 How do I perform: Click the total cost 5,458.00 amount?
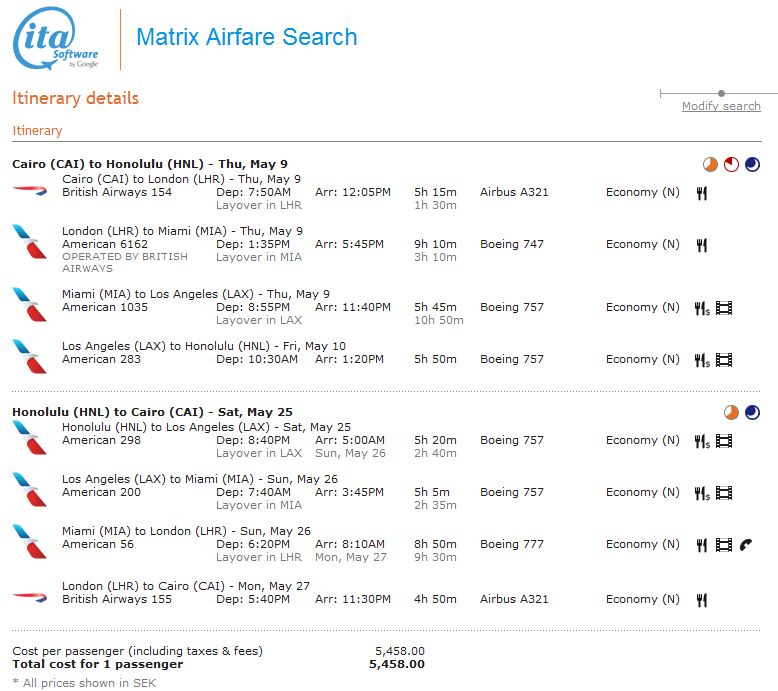coord(396,664)
